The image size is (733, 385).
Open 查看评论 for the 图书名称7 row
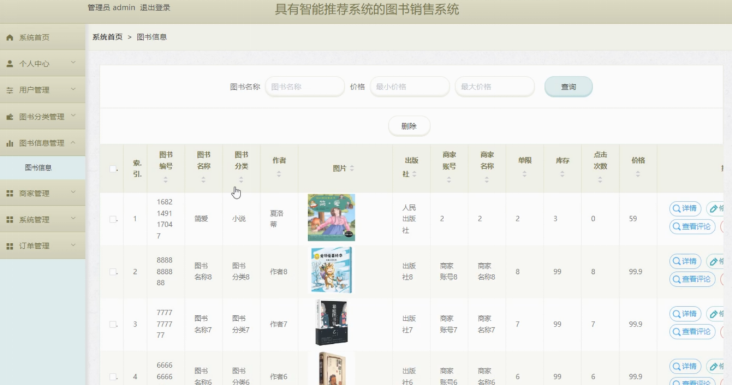[692, 332]
